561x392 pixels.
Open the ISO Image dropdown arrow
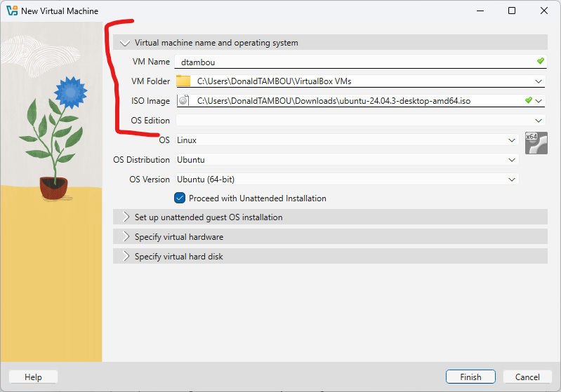539,101
